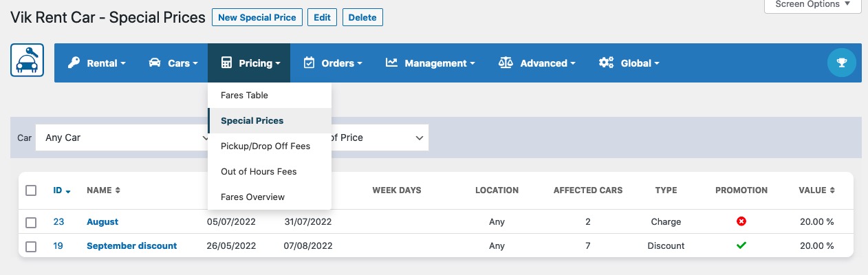868x275 pixels.
Task: Click the balance scale icon beside Advanced
Action: pos(506,63)
